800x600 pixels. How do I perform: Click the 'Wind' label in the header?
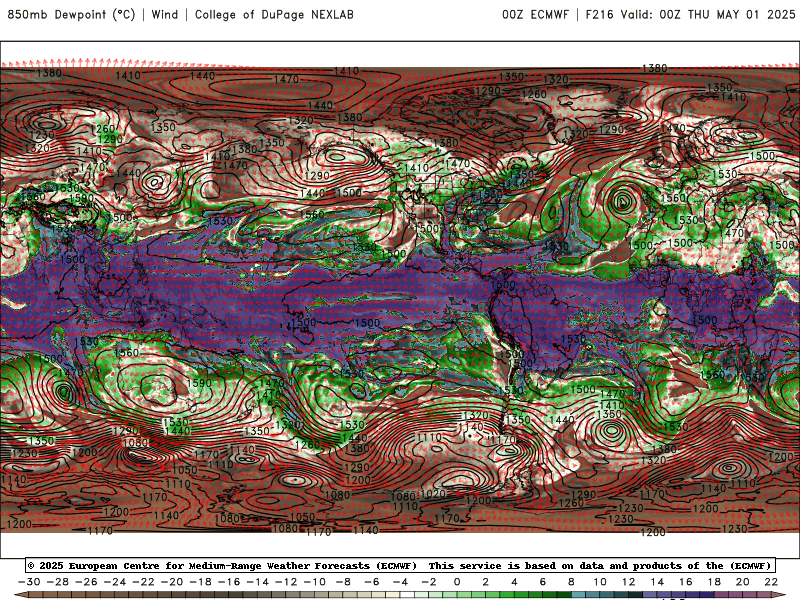pyautogui.click(x=165, y=14)
